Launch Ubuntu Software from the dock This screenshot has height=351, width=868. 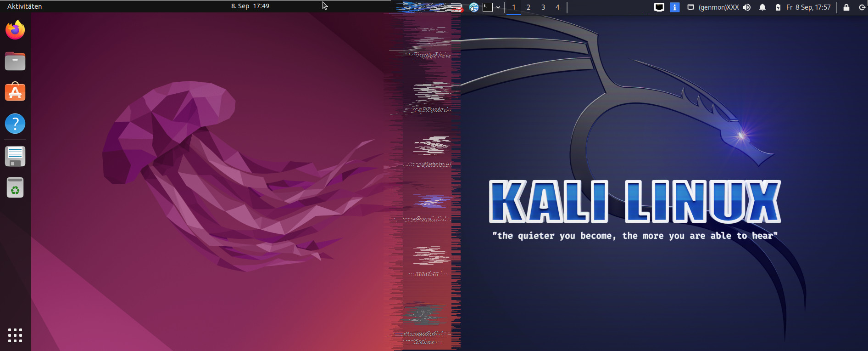click(15, 92)
